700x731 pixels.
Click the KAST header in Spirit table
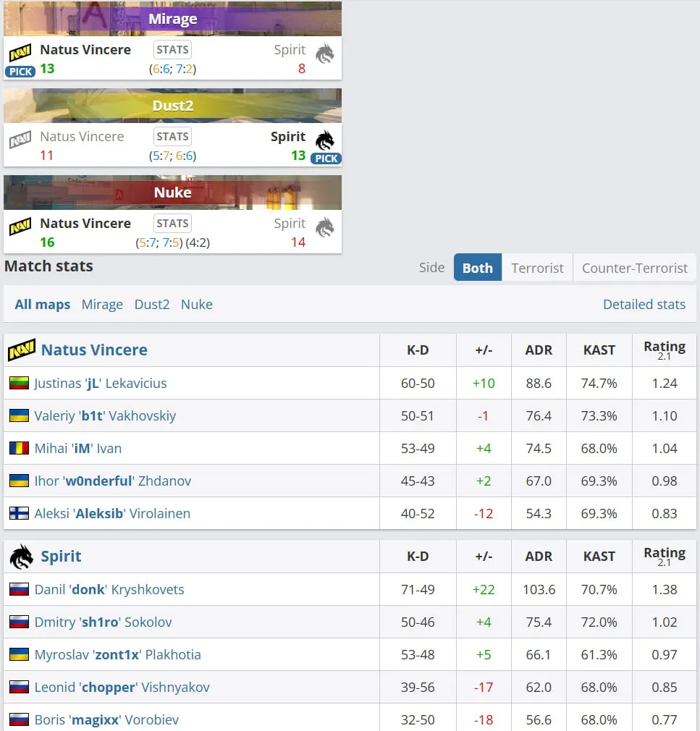pyautogui.click(x=599, y=557)
